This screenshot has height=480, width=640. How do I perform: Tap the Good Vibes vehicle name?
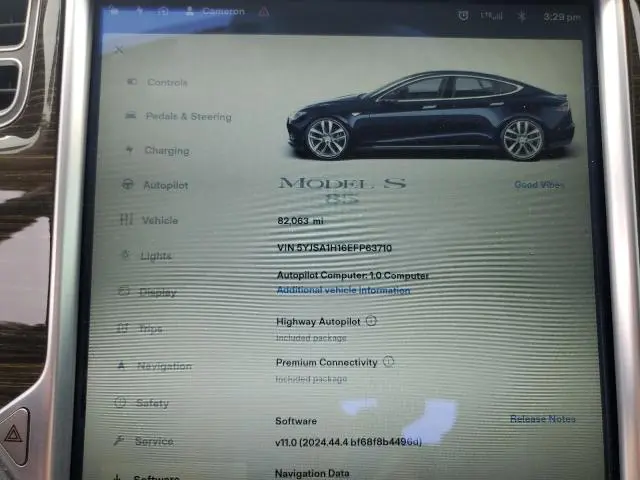click(539, 184)
